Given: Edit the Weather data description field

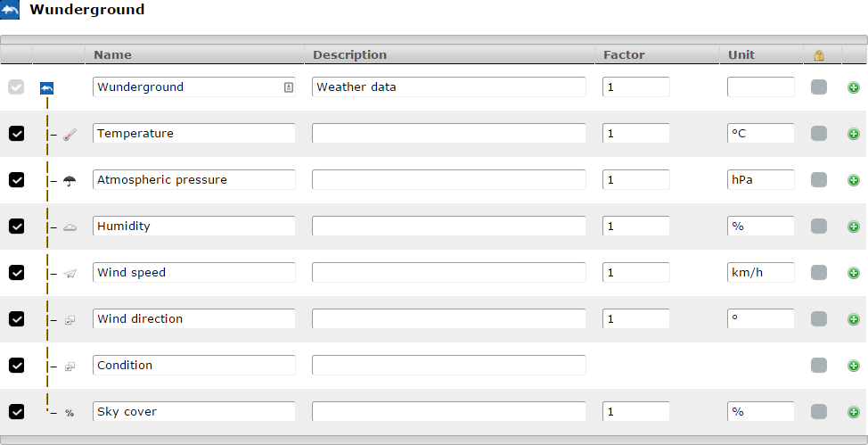Looking at the screenshot, I should pyautogui.click(x=449, y=87).
